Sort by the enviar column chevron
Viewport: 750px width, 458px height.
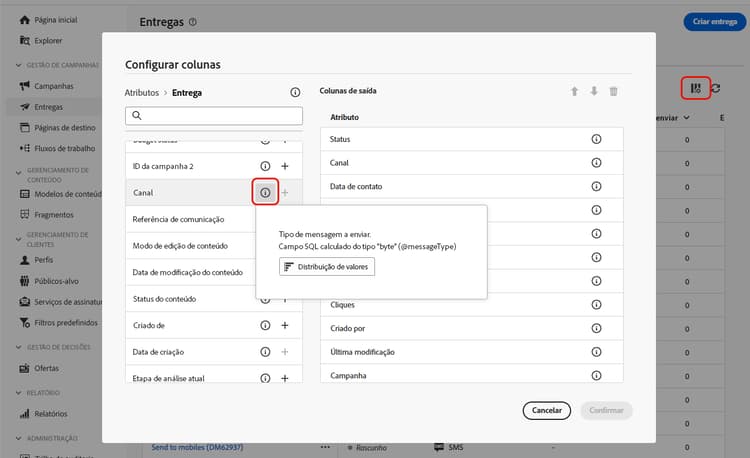pyautogui.click(x=686, y=118)
